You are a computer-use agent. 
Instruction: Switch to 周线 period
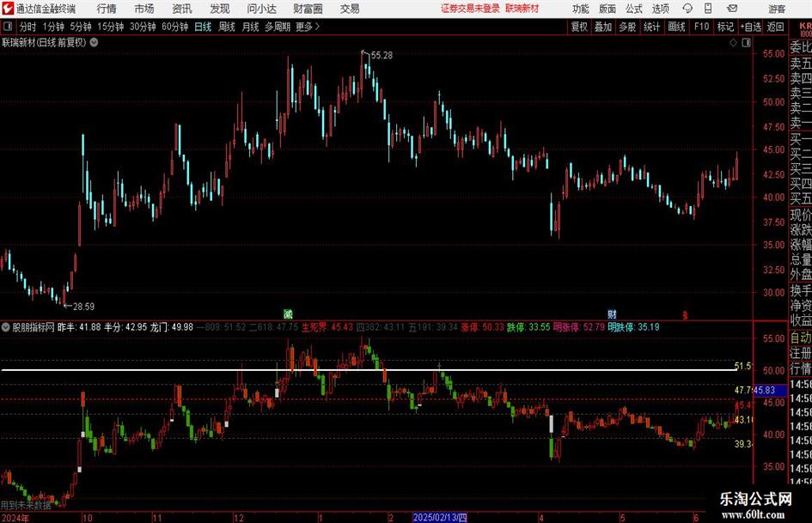tap(227, 27)
